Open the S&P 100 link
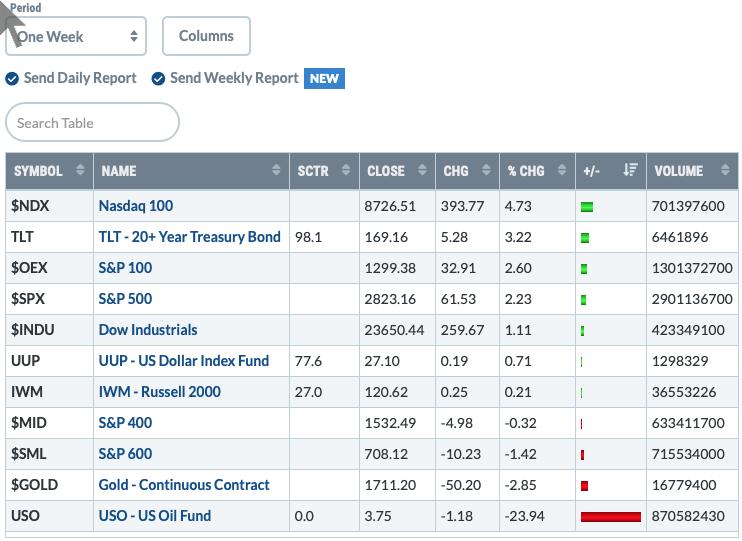This screenshot has width=742, height=541. click(x=125, y=268)
